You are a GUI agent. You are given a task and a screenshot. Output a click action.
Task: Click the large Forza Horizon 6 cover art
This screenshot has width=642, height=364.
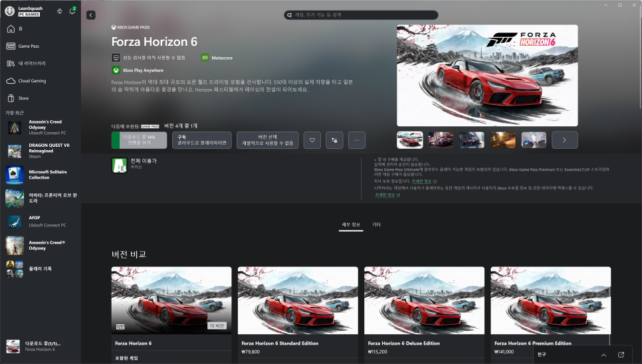pyautogui.click(x=487, y=75)
